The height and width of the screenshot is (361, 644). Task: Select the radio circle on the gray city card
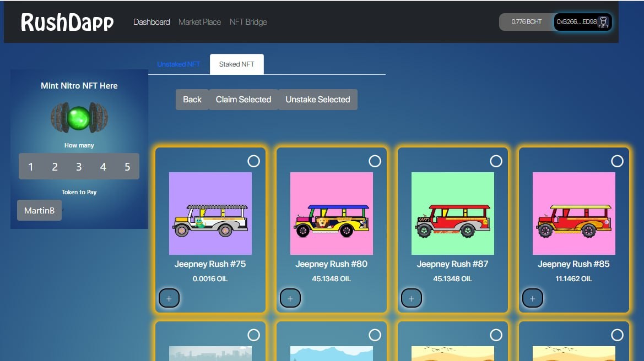click(x=254, y=335)
